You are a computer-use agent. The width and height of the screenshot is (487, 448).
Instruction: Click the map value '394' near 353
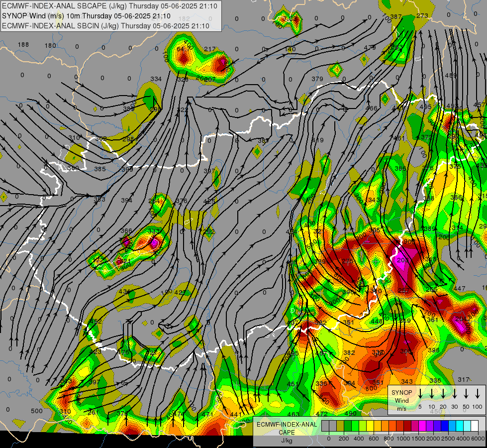click(127, 201)
